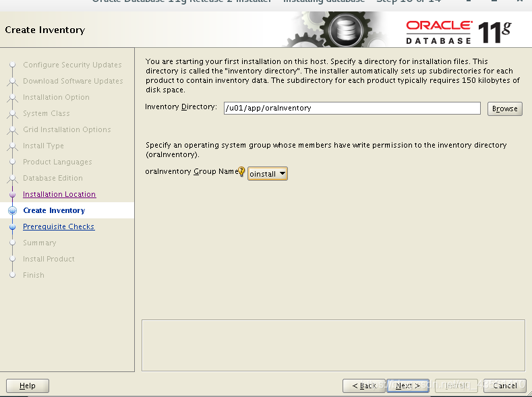Click the Database Edition step label
532x397 pixels.
coord(53,178)
